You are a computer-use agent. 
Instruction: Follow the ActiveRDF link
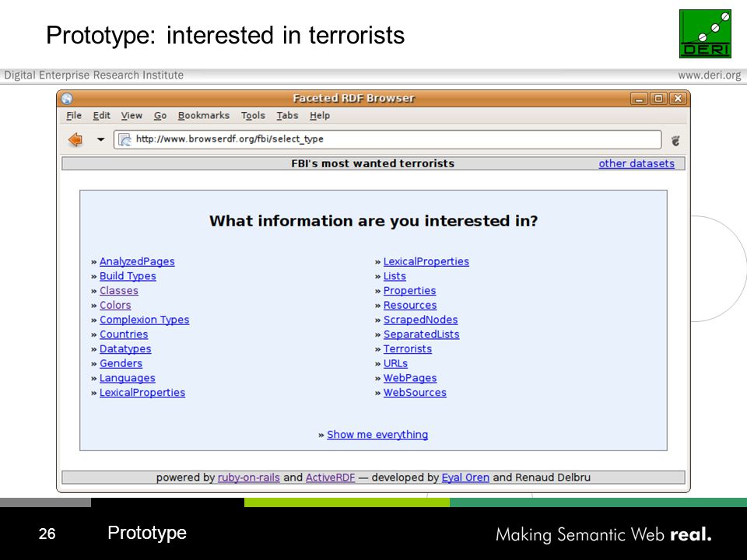click(x=331, y=477)
